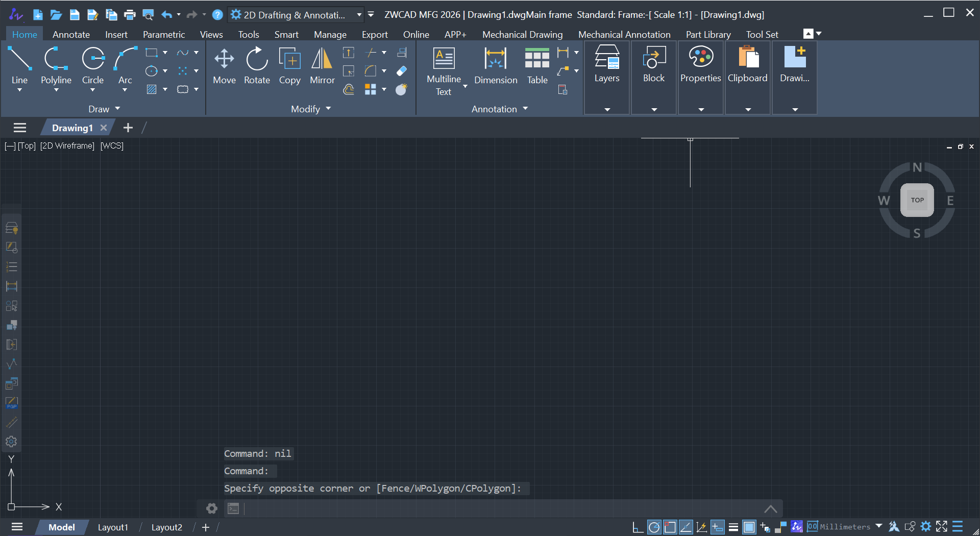Click the Print icon in quick access toolbar
The image size is (980, 536).
[130, 15]
